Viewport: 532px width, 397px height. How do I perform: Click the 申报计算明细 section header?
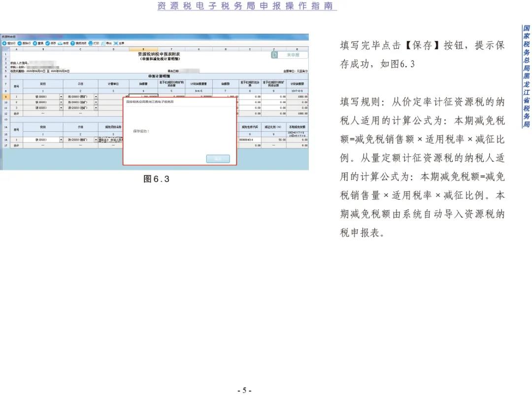159,76
